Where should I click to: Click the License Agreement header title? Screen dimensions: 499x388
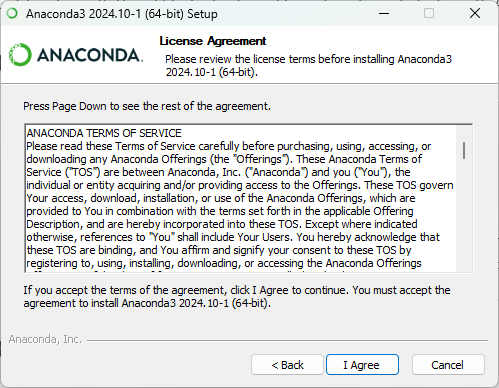point(213,41)
